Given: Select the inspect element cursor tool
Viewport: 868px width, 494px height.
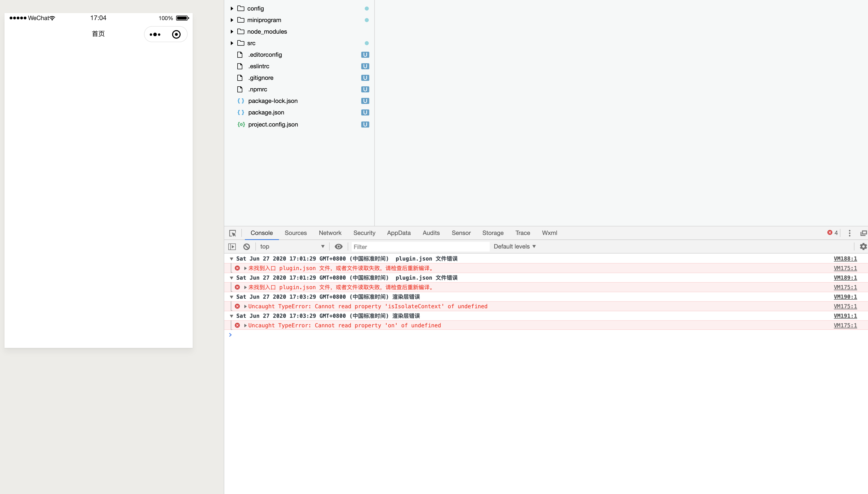Looking at the screenshot, I should tap(233, 233).
